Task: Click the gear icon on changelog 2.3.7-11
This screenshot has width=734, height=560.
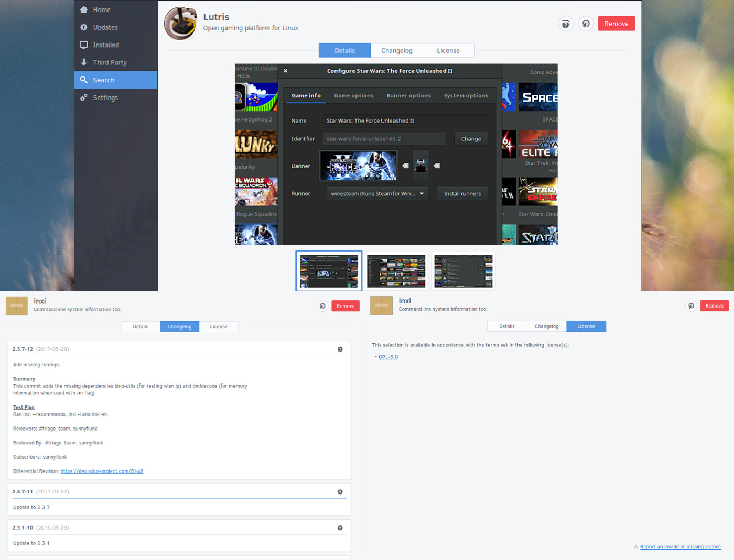Action: (340, 492)
